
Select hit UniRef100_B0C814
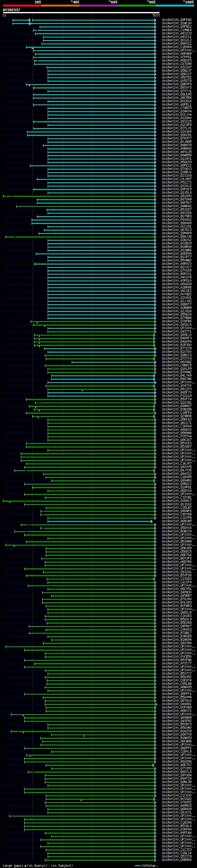tap(177, 101)
